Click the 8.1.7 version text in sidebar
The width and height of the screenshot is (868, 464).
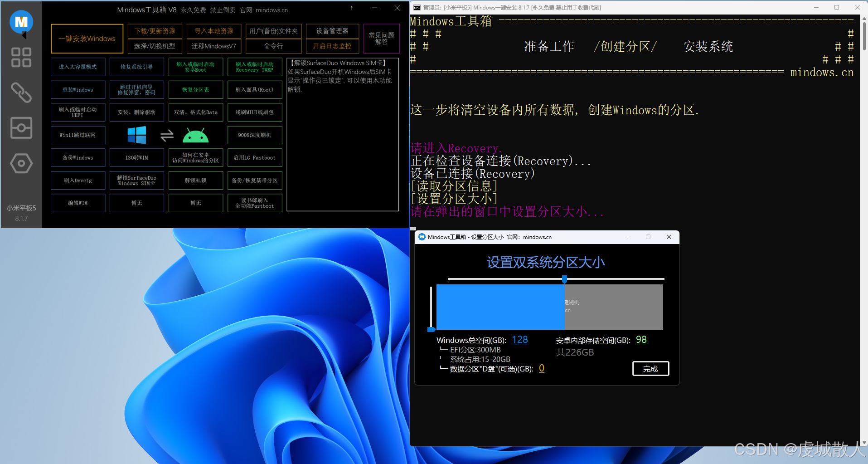click(21, 219)
